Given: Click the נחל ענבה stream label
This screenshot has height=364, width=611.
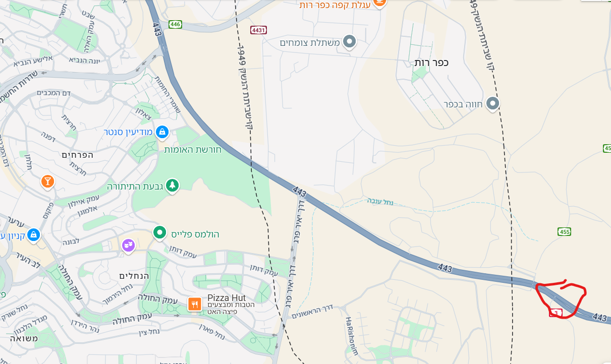Looking at the screenshot, I should (380, 202).
